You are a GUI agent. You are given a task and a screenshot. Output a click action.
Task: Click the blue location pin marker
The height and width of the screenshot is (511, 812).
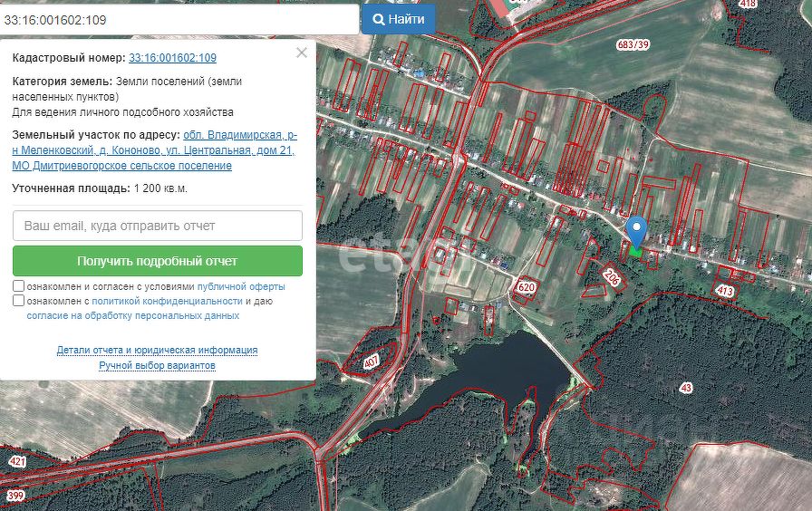click(636, 231)
